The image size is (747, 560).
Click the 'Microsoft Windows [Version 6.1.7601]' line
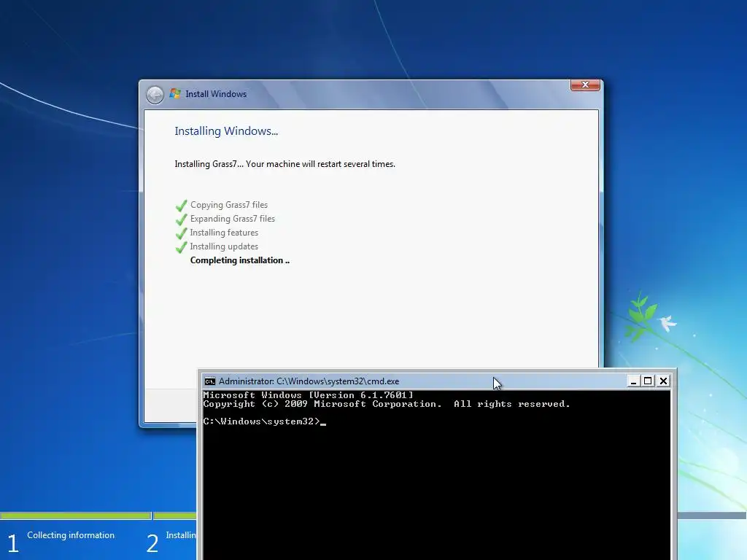(x=309, y=395)
